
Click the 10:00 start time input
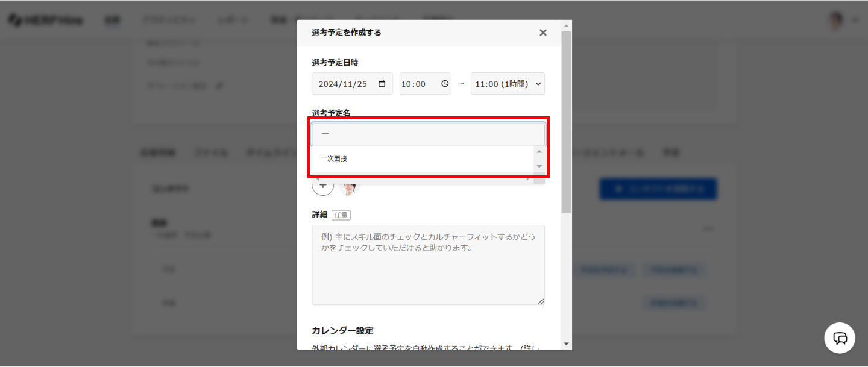425,84
